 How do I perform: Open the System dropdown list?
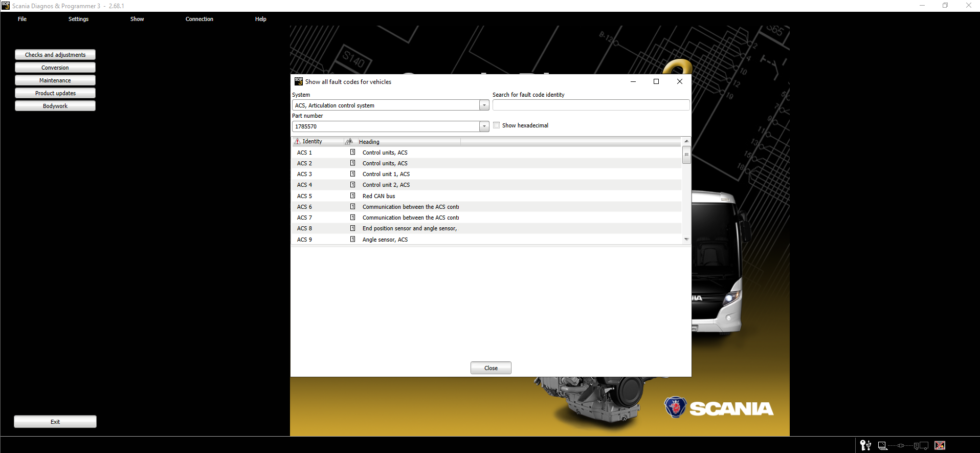tap(484, 105)
